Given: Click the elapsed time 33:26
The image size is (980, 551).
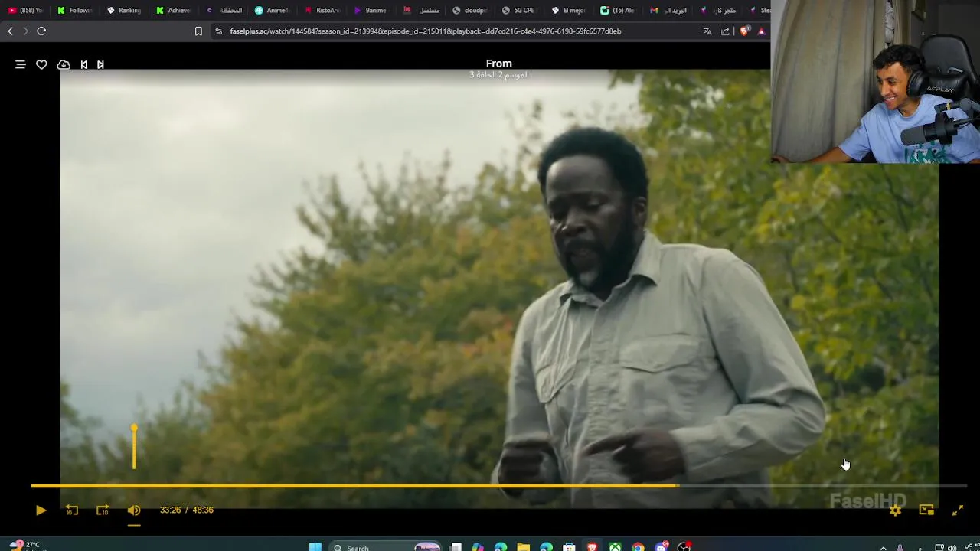Looking at the screenshot, I should point(170,510).
